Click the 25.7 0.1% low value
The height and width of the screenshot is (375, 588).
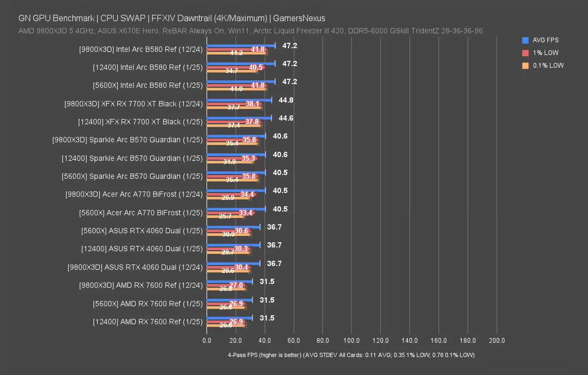tap(225, 216)
